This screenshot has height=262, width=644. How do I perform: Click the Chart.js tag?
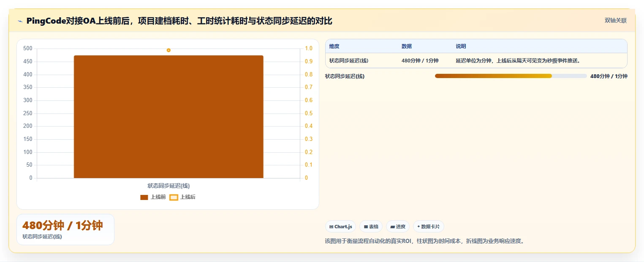[340, 227]
